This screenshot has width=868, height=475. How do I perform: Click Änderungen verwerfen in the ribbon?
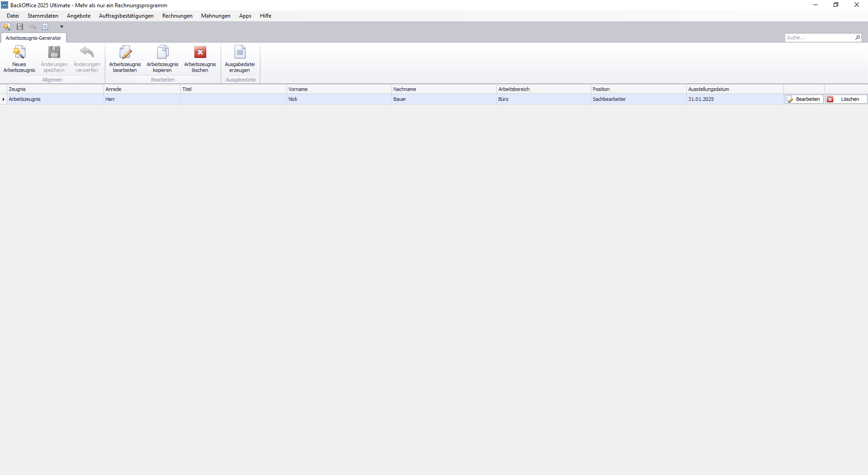tap(87, 59)
